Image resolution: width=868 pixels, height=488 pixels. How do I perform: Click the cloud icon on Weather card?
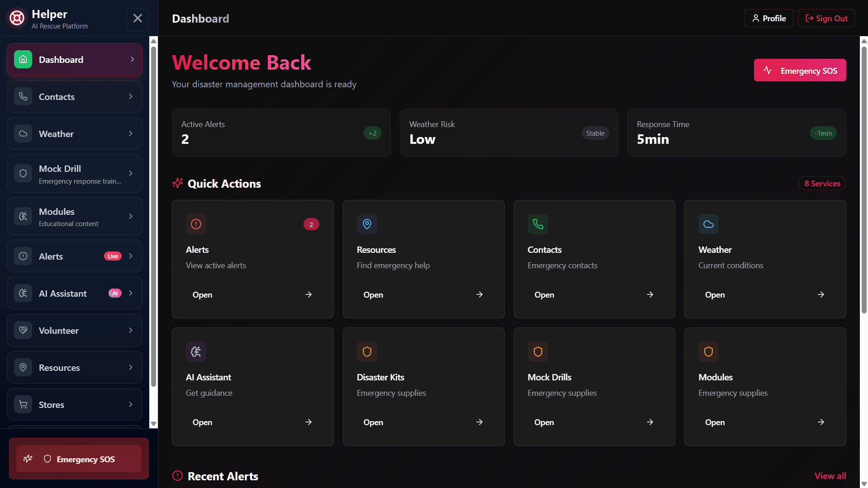click(708, 224)
